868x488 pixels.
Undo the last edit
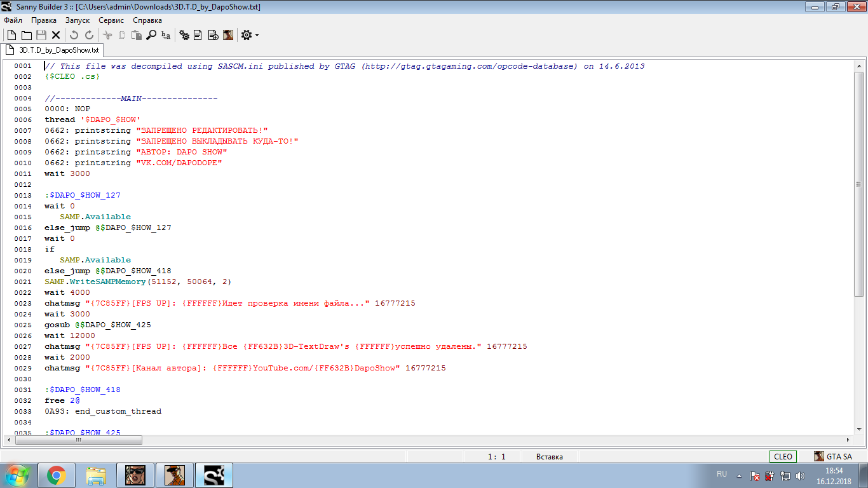coord(74,35)
